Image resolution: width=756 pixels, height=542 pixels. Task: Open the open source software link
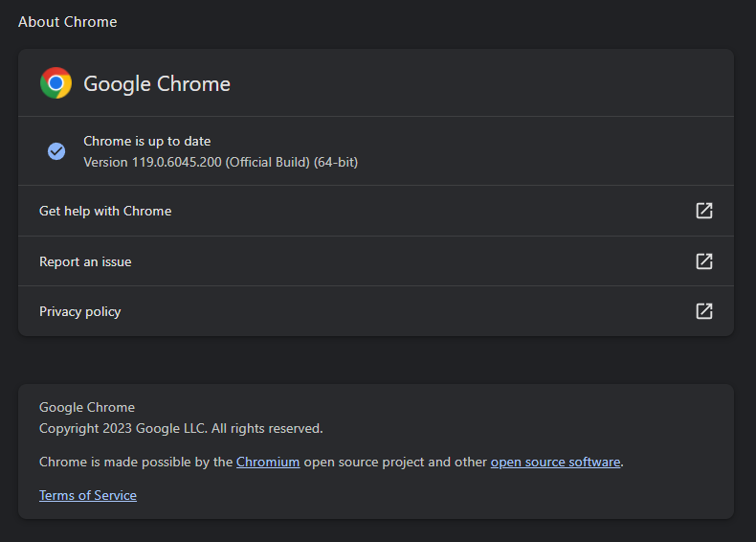pos(555,462)
